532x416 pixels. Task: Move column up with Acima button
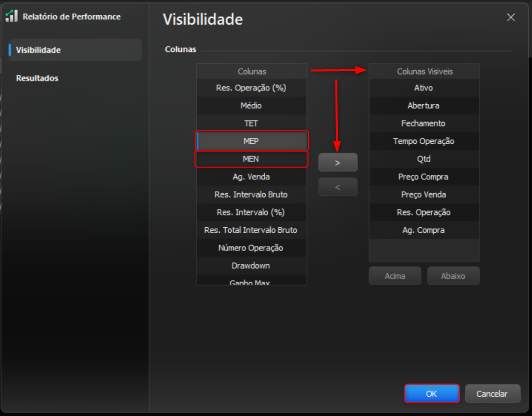click(x=395, y=276)
